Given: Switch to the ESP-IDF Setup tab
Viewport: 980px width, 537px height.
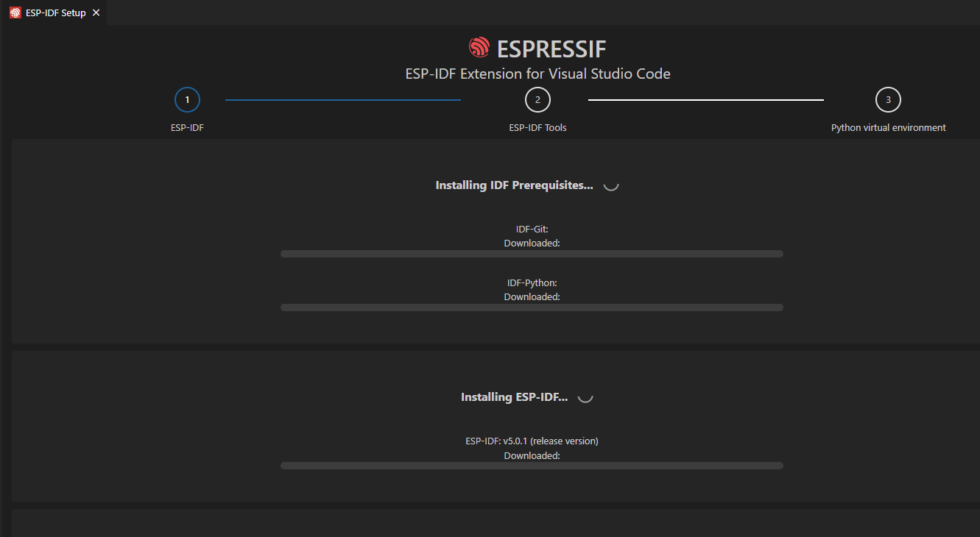Looking at the screenshot, I should tap(55, 13).
